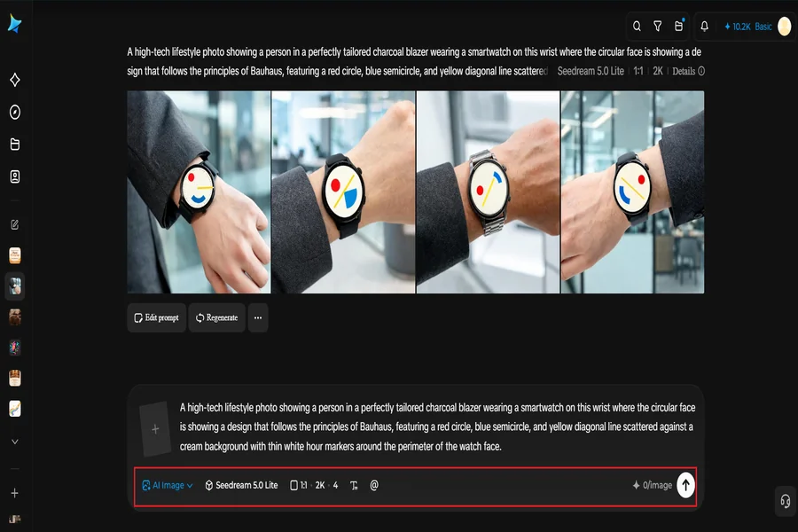Open the AI Image mode dropdown
Viewport: 798px width, 532px height.
click(168, 485)
